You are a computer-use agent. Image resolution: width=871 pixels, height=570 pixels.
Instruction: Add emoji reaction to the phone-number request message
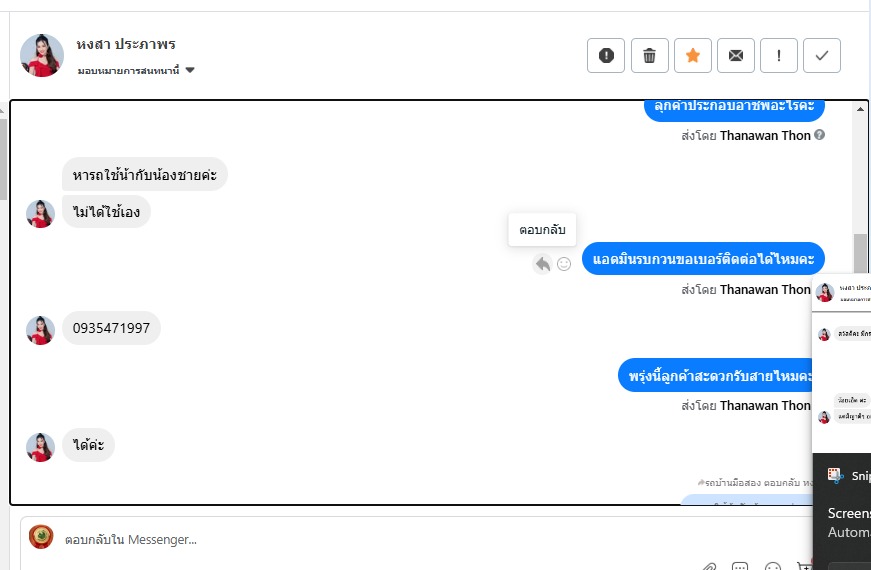click(564, 264)
